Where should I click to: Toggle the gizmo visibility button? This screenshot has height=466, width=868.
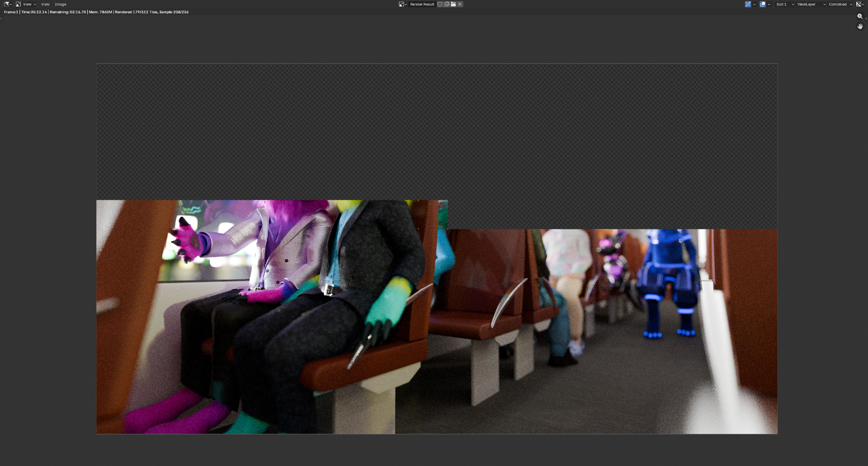pyautogui.click(x=748, y=4)
